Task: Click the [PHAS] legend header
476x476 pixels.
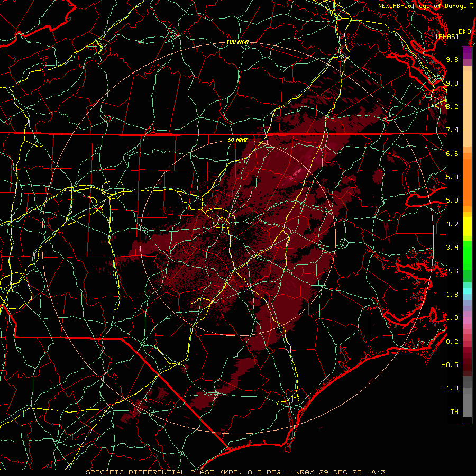Action: 447,36
